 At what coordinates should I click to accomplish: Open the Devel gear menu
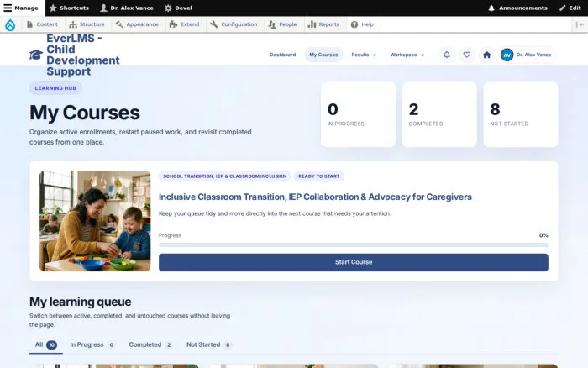(178, 8)
